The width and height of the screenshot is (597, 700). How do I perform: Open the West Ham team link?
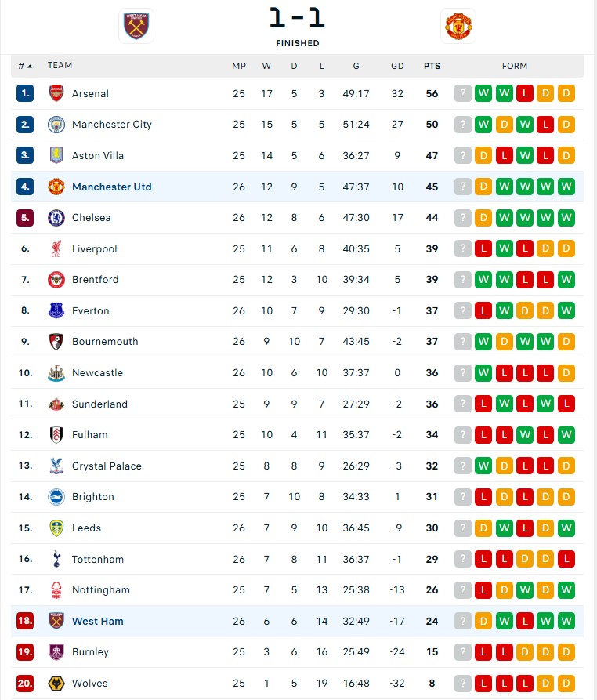(97, 621)
